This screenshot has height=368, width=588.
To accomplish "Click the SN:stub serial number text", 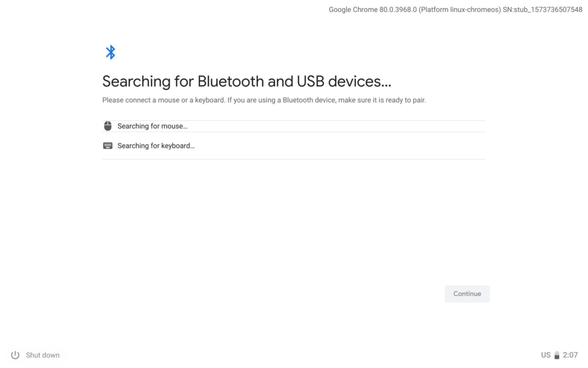I will click(542, 10).
